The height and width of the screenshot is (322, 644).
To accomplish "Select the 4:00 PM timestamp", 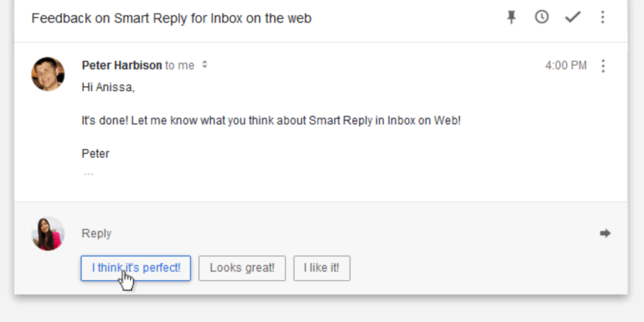I will (566, 65).
